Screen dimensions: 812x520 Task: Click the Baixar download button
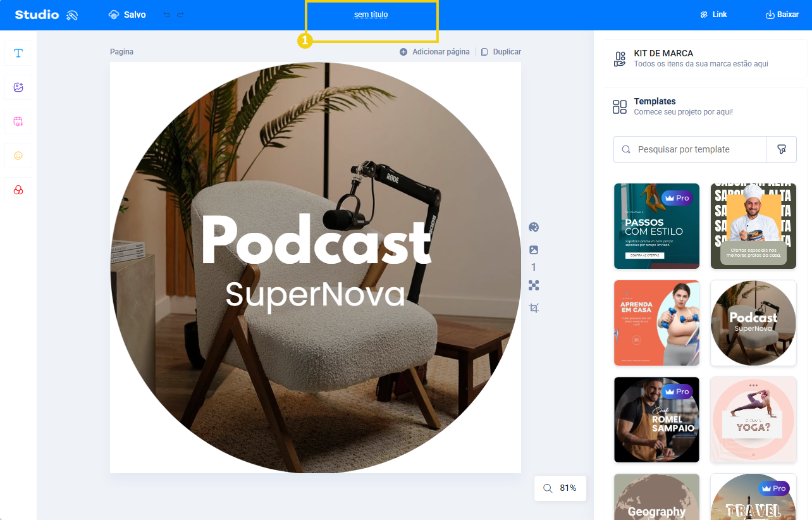782,15
